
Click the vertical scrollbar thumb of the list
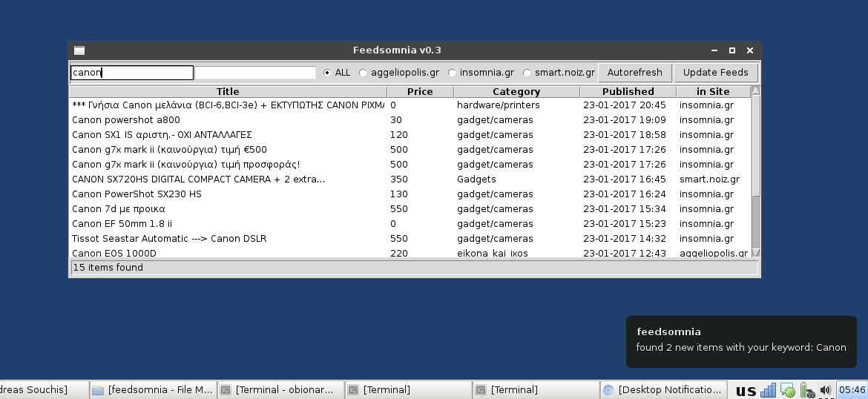click(756, 145)
